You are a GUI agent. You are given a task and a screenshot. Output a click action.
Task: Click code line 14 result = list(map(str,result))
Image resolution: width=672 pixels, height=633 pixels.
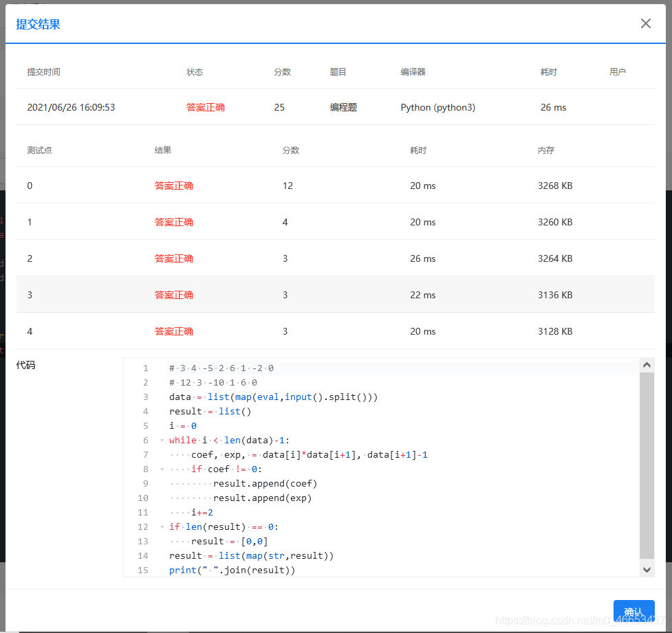(x=251, y=556)
